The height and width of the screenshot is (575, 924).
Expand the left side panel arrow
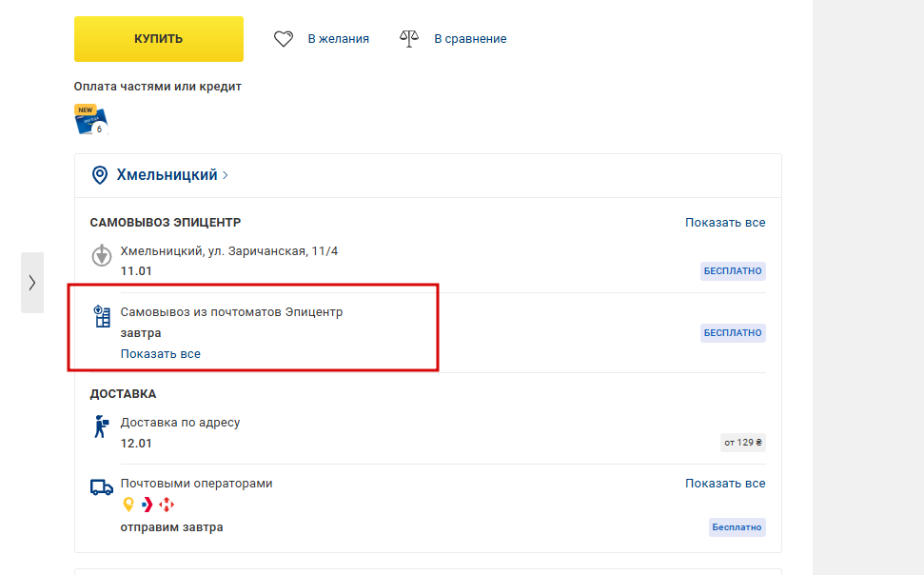tap(32, 283)
